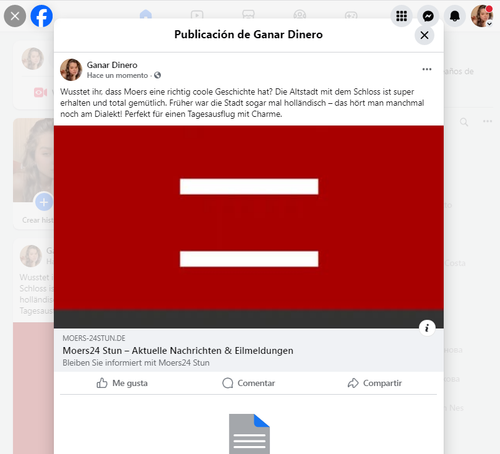
Task: Click the avatar on the background feed post
Action: click(31, 256)
